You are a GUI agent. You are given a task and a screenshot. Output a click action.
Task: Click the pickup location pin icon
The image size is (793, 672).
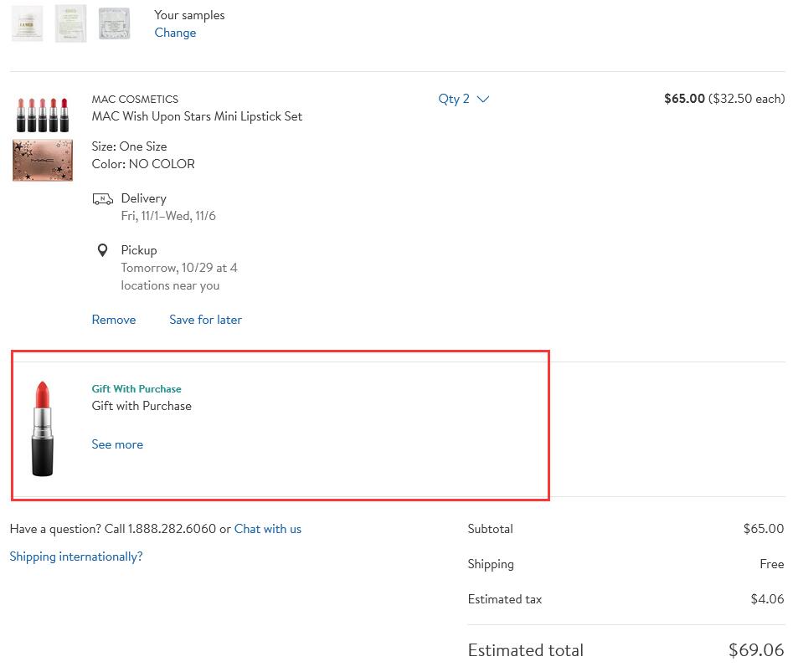(102, 250)
